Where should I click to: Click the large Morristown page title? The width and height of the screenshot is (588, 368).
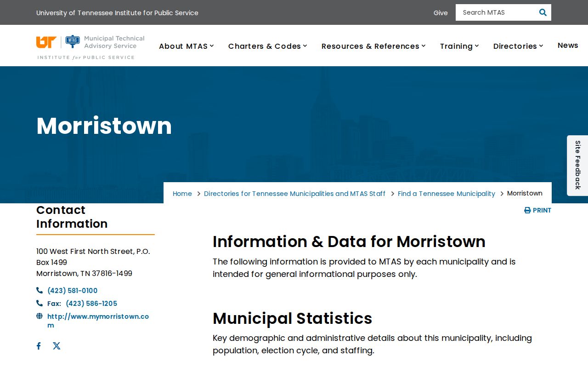[104, 126]
